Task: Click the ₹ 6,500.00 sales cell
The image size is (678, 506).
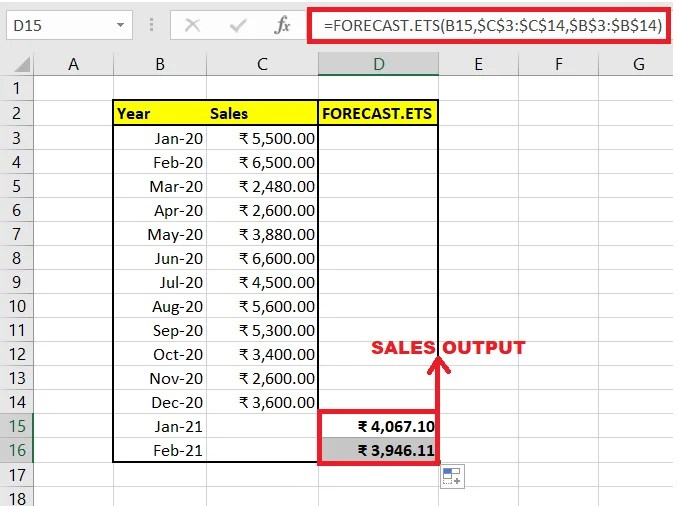Action: tap(262, 162)
